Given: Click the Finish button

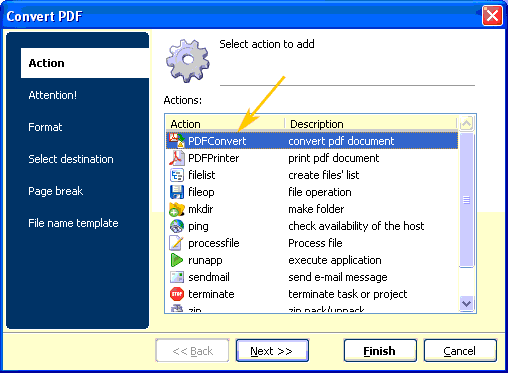Looking at the screenshot, I should point(380,351).
